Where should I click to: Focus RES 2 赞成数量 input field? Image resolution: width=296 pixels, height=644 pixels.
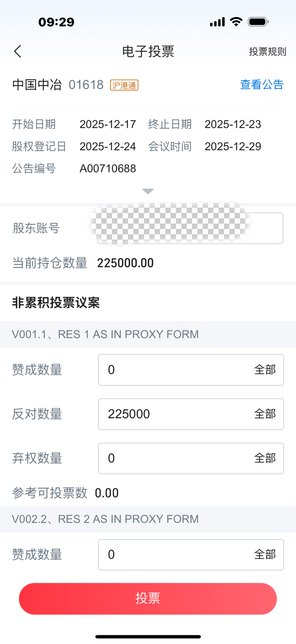pos(173,554)
